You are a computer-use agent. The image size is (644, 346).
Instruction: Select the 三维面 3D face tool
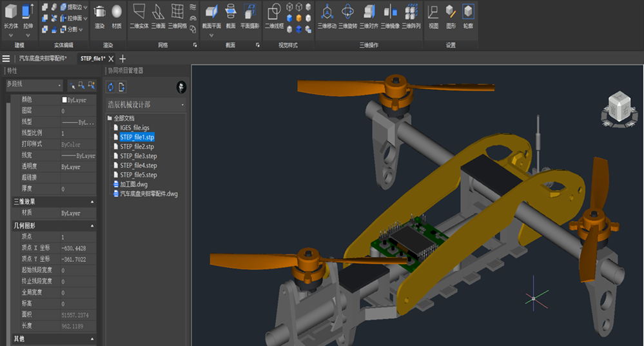click(158, 15)
